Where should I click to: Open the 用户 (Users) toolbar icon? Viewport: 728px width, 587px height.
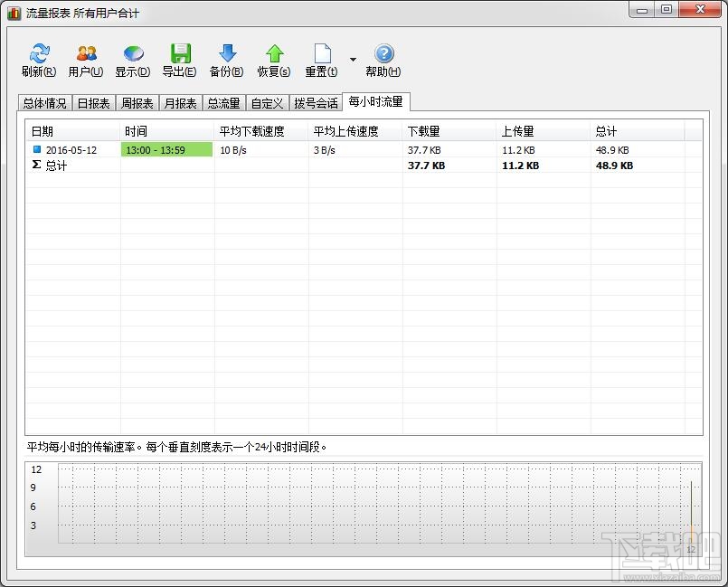[x=85, y=60]
